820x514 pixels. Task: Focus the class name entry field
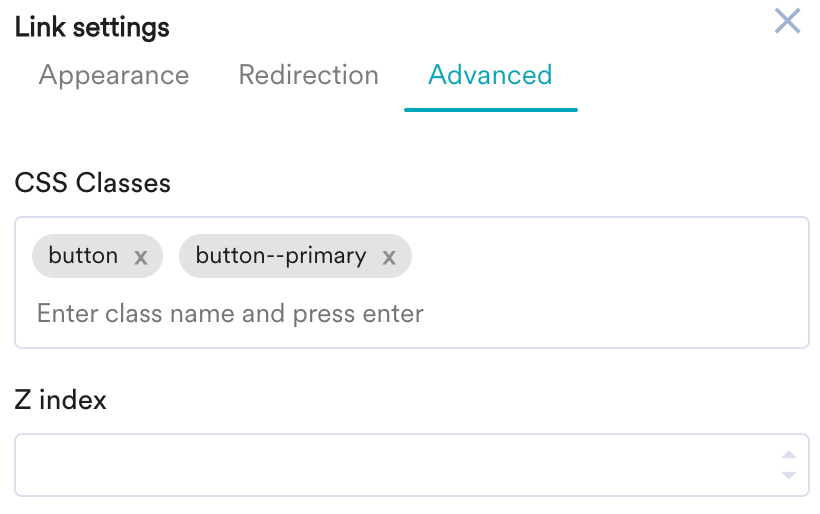coord(400,314)
